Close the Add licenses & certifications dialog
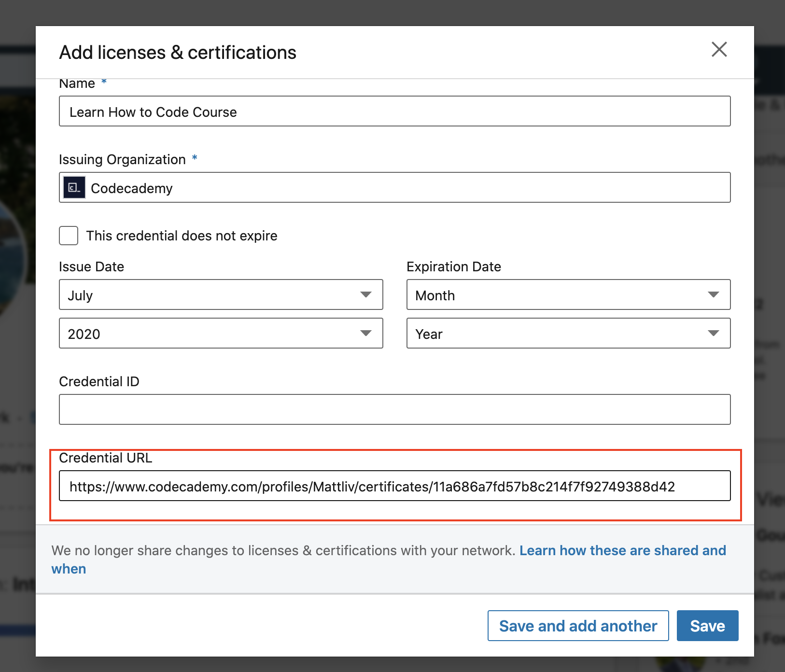Image resolution: width=785 pixels, height=672 pixels. (x=719, y=49)
